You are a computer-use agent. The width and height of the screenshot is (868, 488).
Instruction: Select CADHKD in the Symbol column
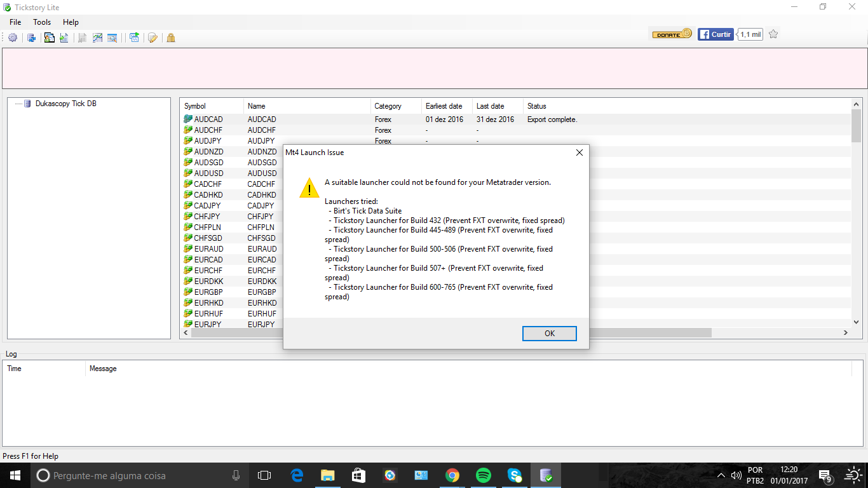208,195
